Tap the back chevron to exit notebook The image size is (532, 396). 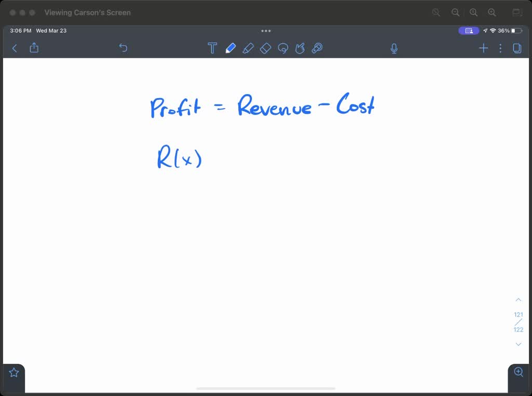click(14, 48)
